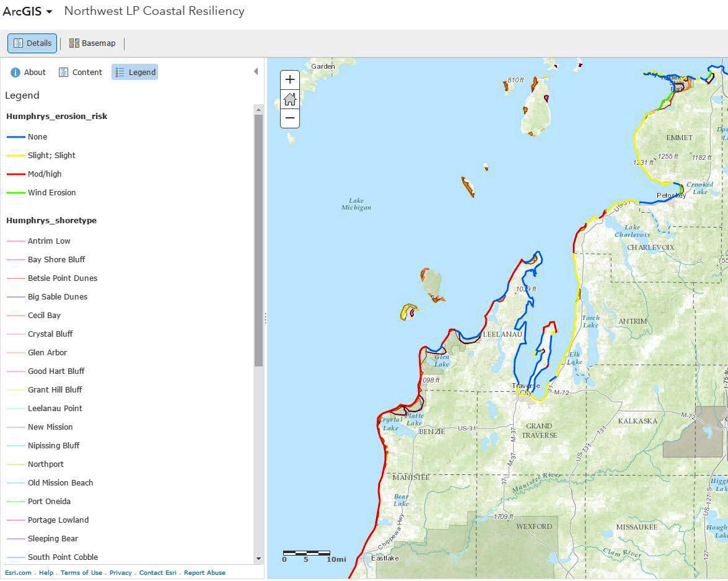Image resolution: width=728 pixels, height=581 pixels.
Task: Click the MANISTEE county label
Action: click(411, 477)
